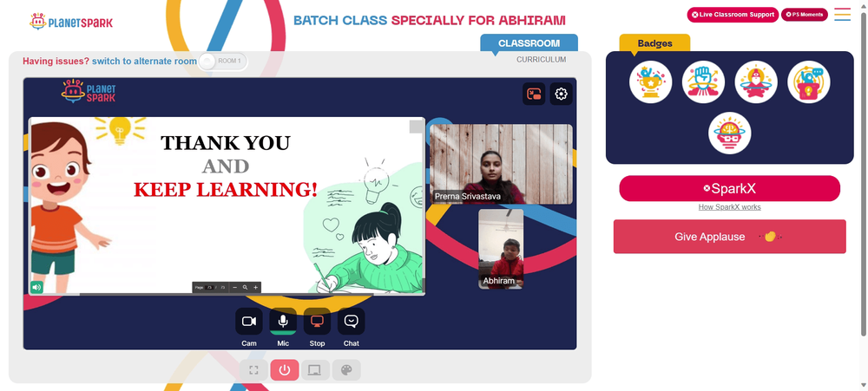868x391 pixels.
Task: Open the How SparkX works link
Action: (x=730, y=207)
